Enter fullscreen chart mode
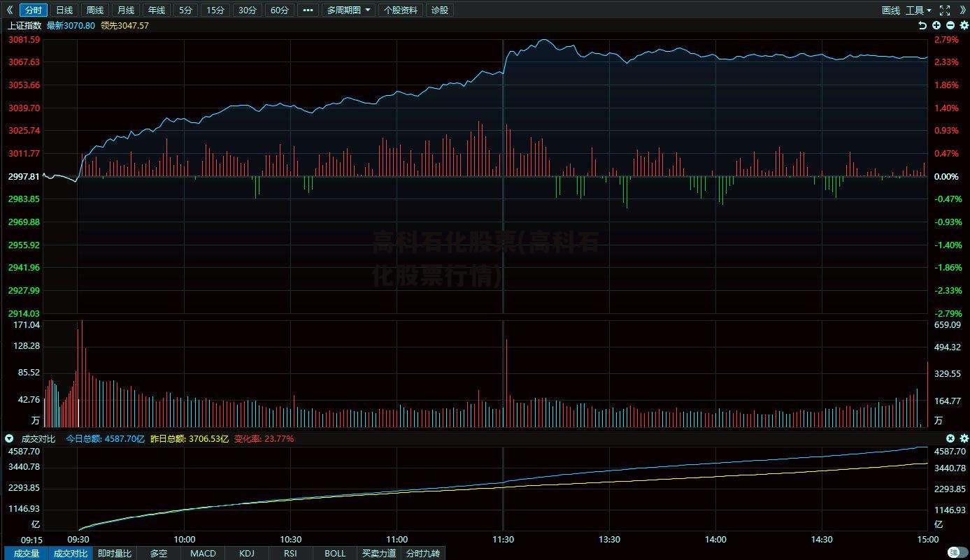This screenshot has height=560, width=970. tap(945, 10)
